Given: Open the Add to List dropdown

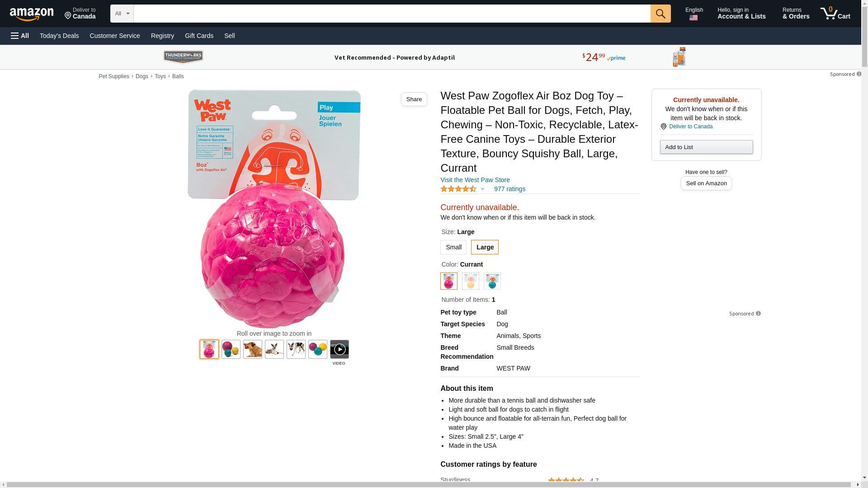Looking at the screenshot, I should tap(706, 147).
